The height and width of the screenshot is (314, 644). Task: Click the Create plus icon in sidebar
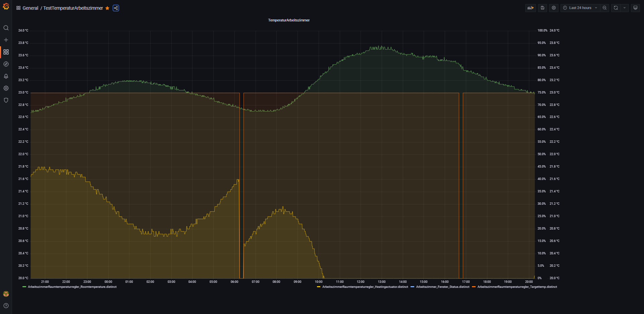6,40
